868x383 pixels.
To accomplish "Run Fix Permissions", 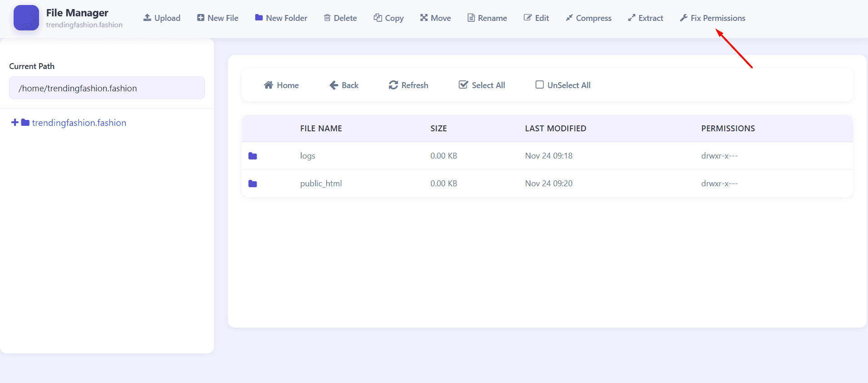I will (712, 18).
